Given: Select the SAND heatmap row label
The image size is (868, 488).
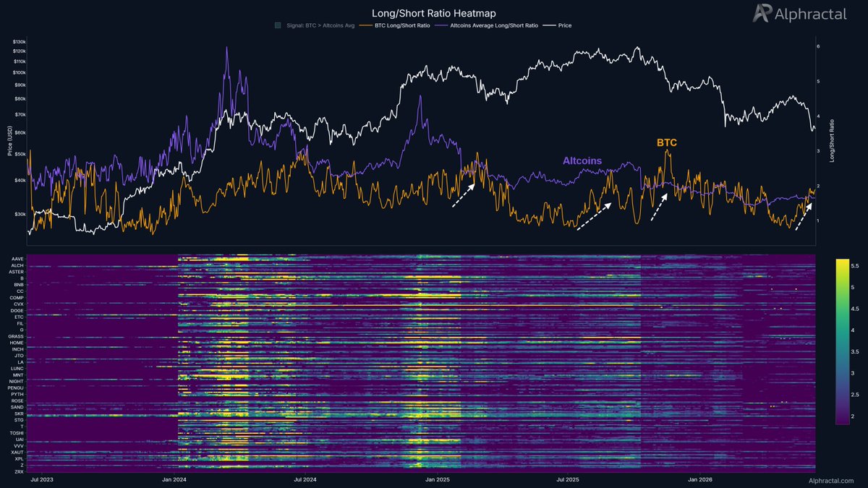Looking at the screenshot, I should pos(18,408).
